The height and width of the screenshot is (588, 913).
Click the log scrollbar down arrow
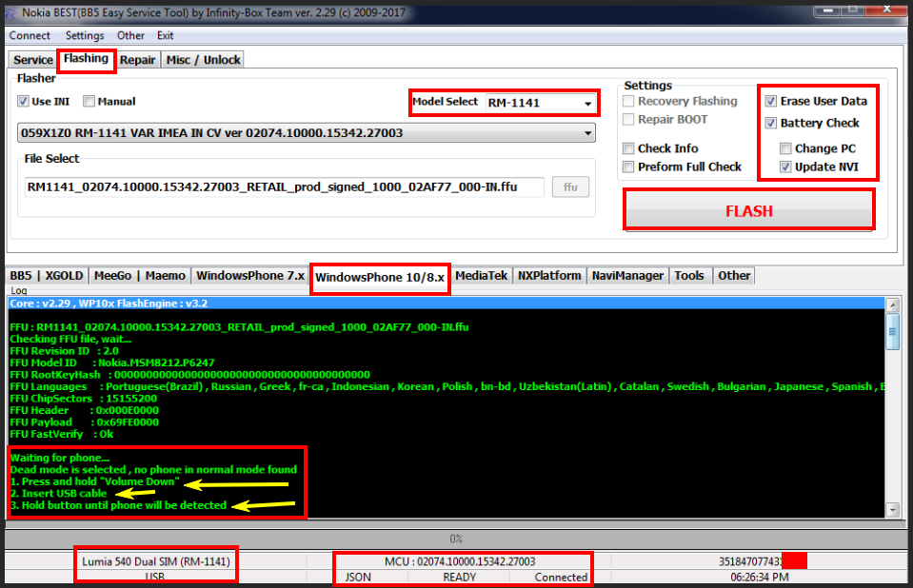893,510
